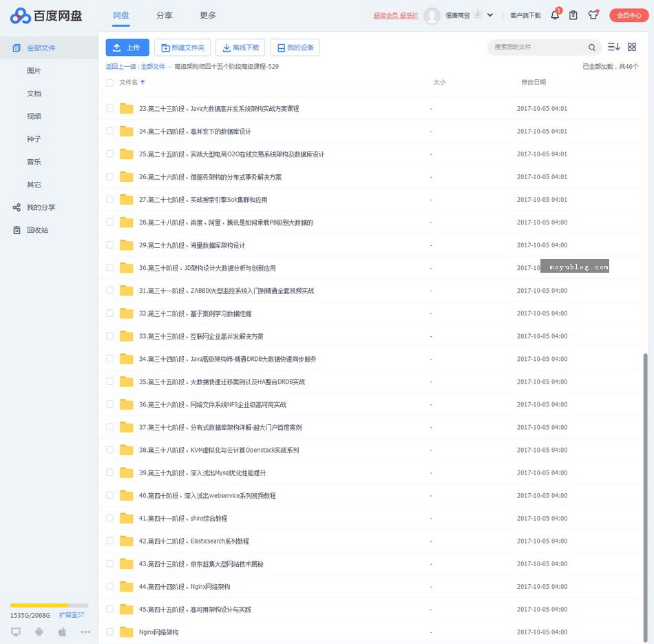This screenshot has width=654, height=644.
Task: Switch to the 分享 tab
Action: 165,15
